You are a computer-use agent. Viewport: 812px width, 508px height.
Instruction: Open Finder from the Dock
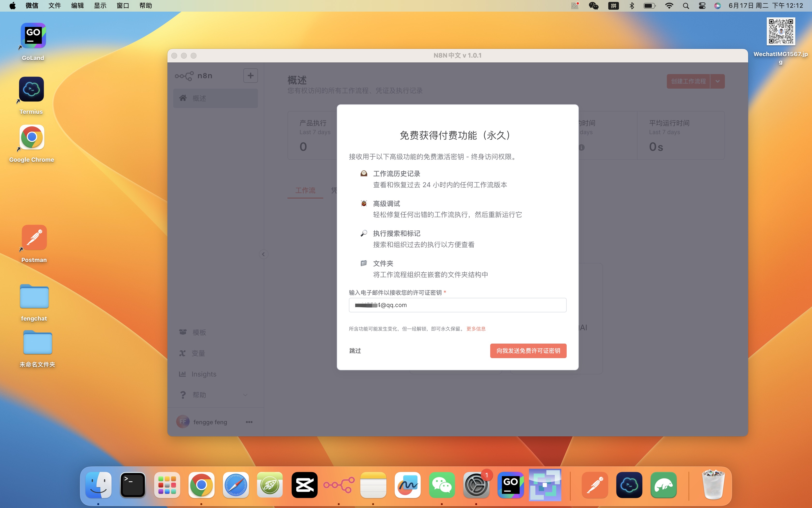98,485
